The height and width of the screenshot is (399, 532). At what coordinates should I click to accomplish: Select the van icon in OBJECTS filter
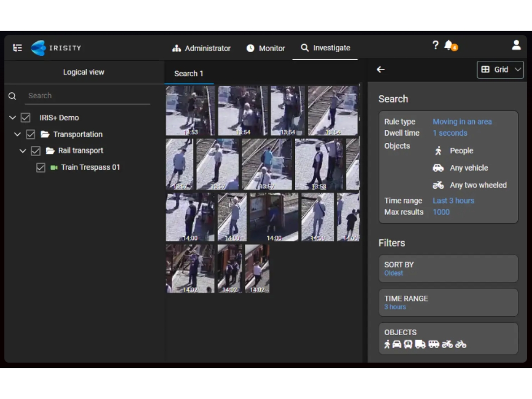tap(434, 344)
